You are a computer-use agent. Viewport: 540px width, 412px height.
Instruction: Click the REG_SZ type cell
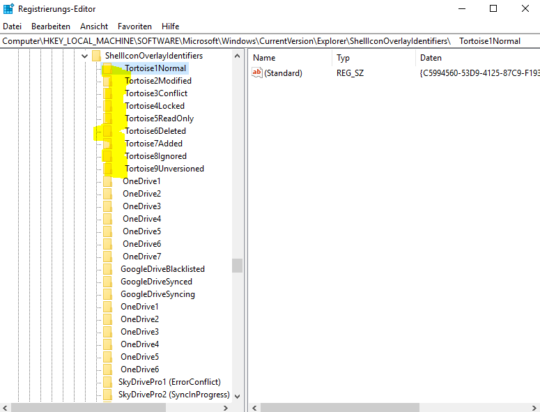(350, 73)
